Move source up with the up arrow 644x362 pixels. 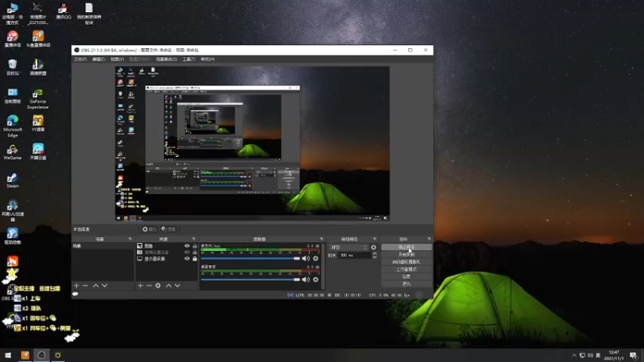click(168, 286)
